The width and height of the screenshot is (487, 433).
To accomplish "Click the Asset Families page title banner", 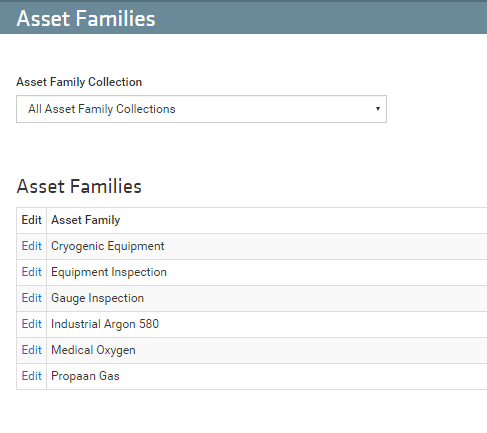I will pos(243,18).
